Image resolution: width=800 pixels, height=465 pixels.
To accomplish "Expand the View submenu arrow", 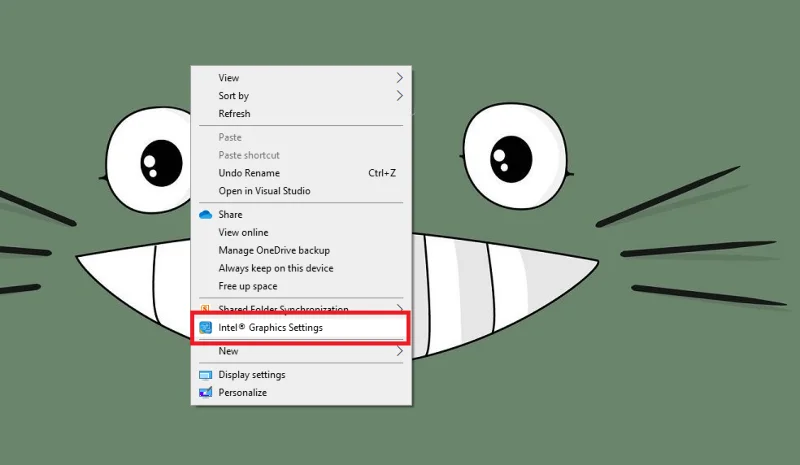I will point(399,78).
